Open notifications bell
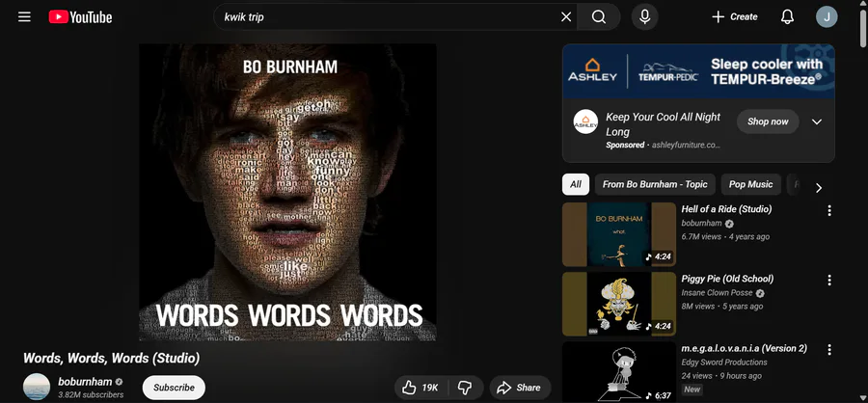868x403 pixels. click(787, 17)
